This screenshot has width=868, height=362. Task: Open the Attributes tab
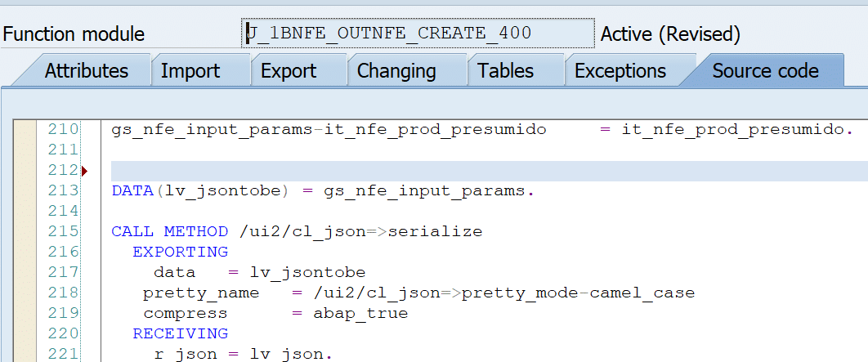point(87,71)
